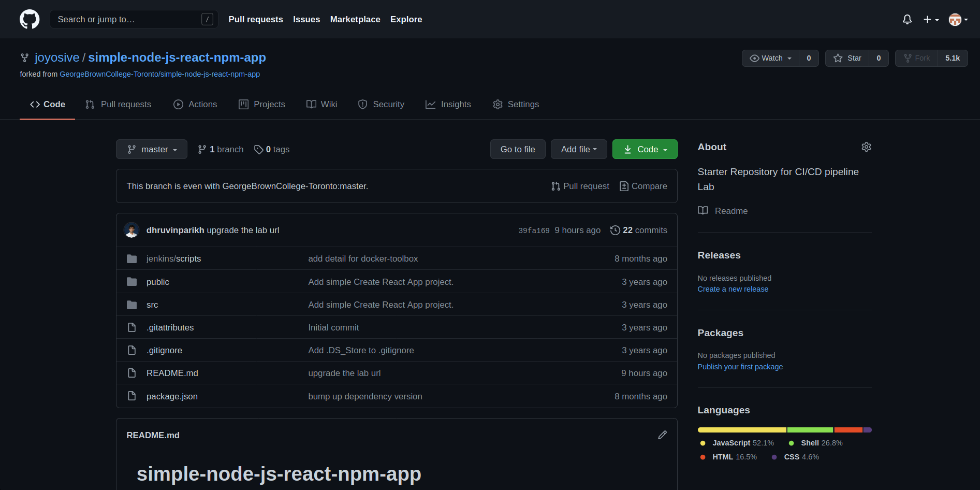Click the jenkins folder icon
The width and height of the screenshot is (980, 490).
pyautogui.click(x=132, y=258)
